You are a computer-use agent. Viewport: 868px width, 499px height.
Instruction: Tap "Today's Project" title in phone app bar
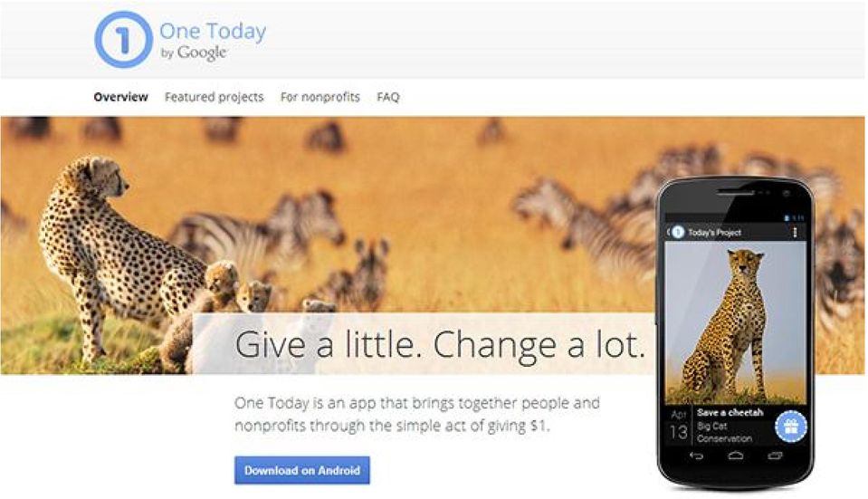[x=714, y=233]
